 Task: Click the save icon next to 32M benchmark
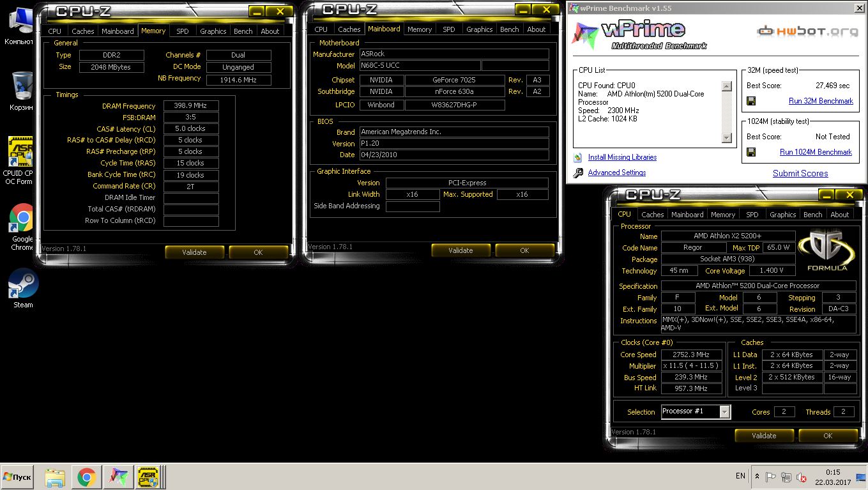coord(751,101)
